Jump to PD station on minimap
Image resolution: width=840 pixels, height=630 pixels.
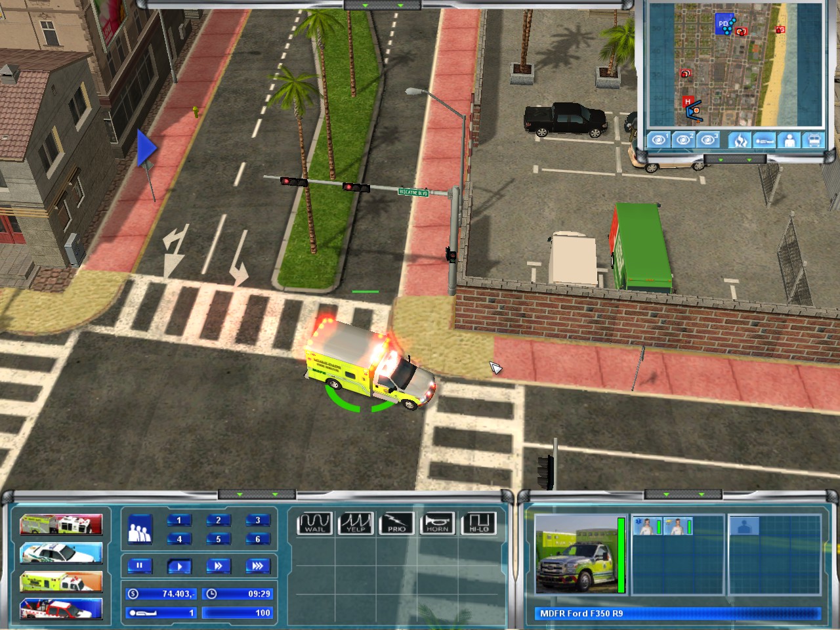pyautogui.click(x=723, y=25)
